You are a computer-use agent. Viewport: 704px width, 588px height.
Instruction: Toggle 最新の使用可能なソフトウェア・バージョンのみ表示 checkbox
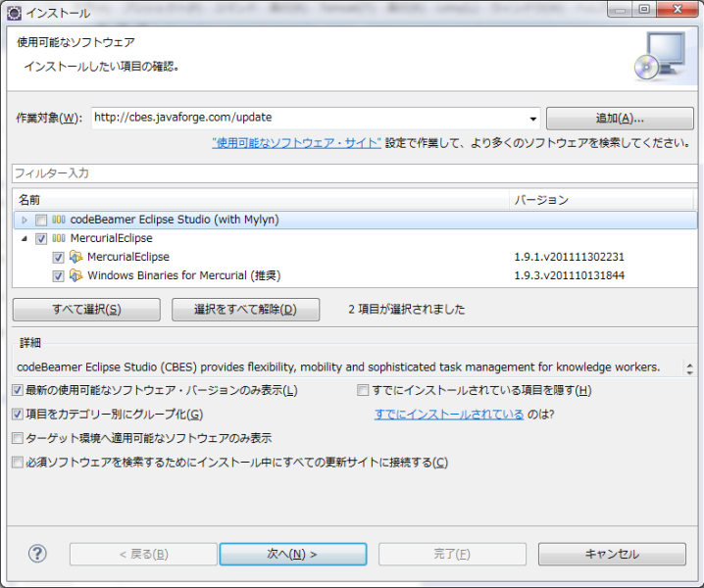point(18,390)
